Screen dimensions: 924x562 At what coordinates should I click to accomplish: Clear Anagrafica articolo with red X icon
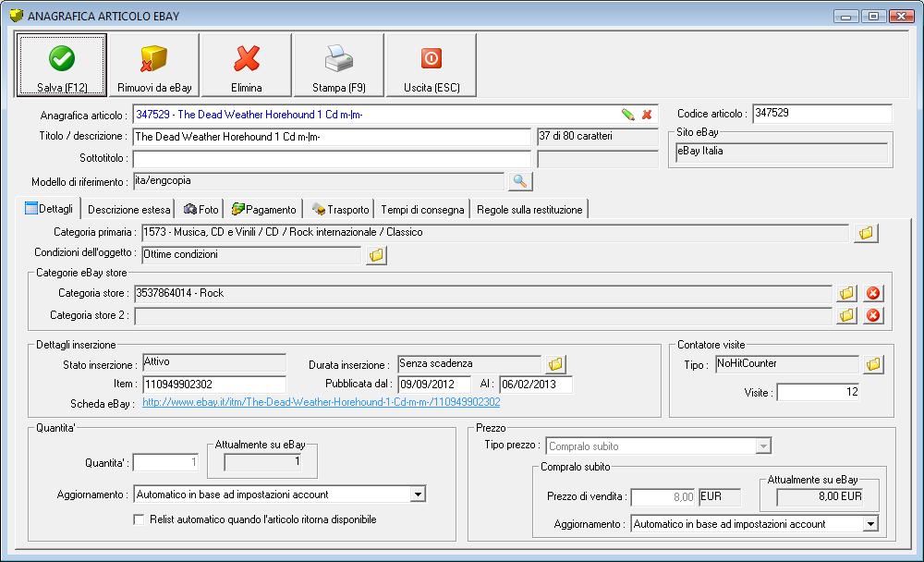tap(647, 115)
